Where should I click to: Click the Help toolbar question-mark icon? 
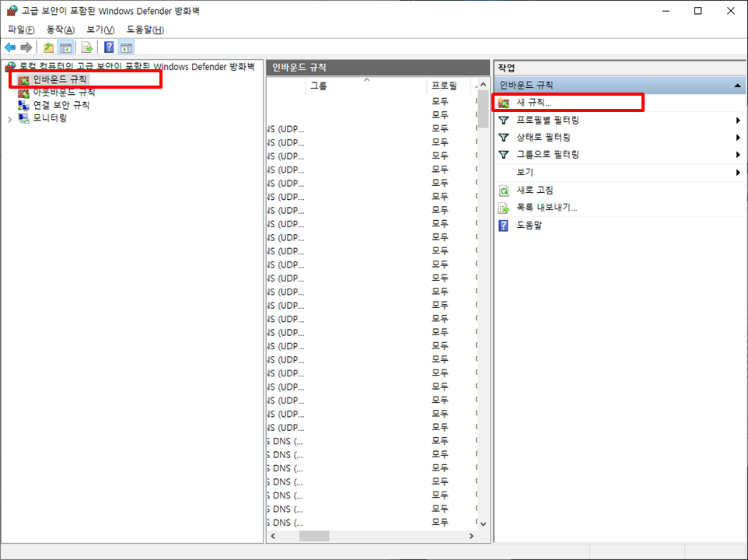[x=109, y=47]
